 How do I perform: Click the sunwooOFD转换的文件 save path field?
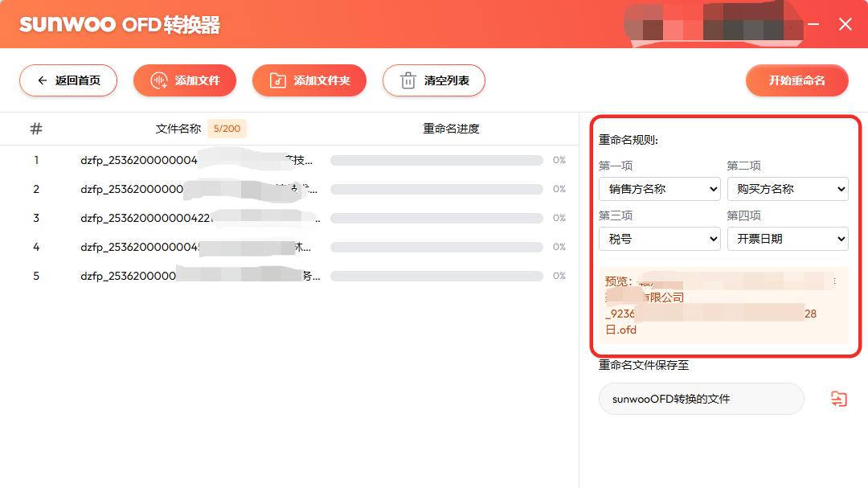(x=701, y=399)
